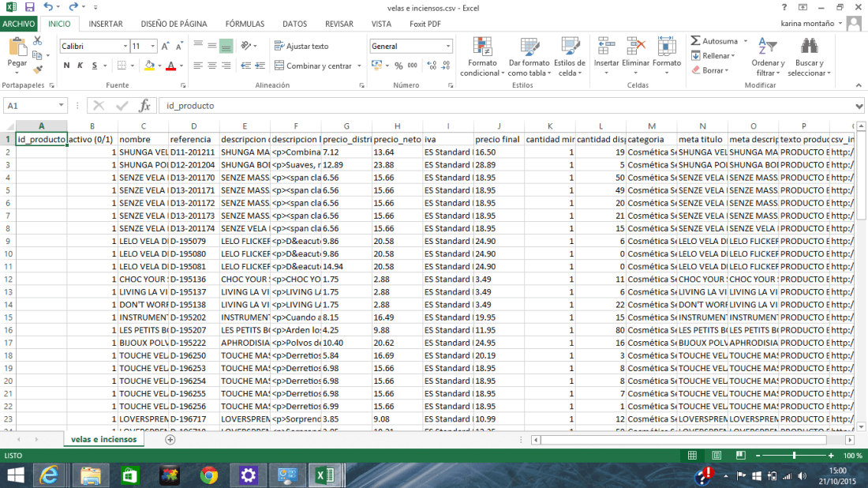This screenshot has width=868, height=488.
Task: Open Ordenar y filtrar options
Action: click(768, 57)
